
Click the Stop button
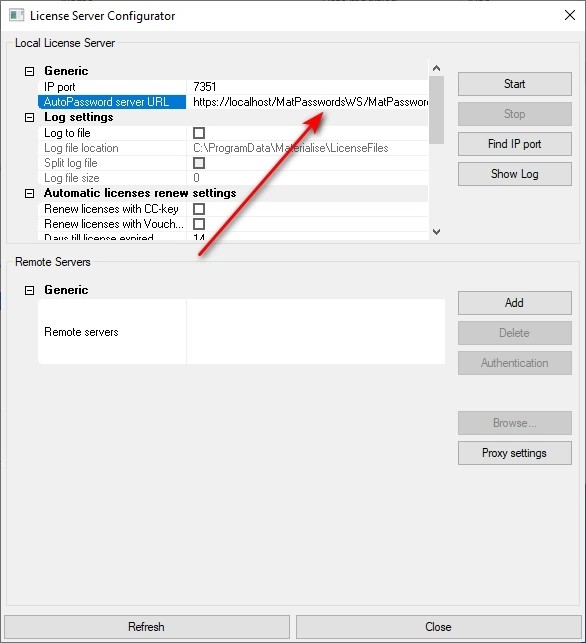515,114
